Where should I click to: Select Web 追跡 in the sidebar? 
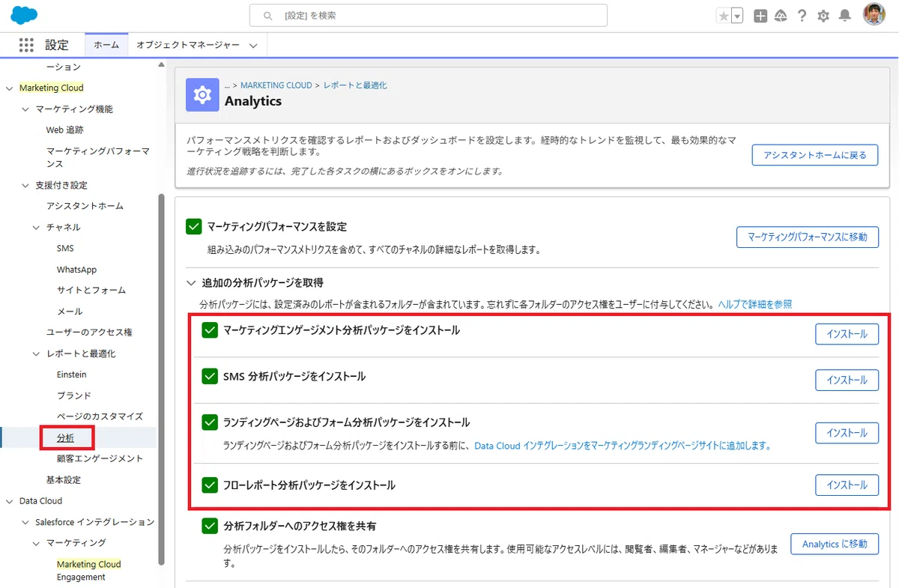click(64, 130)
